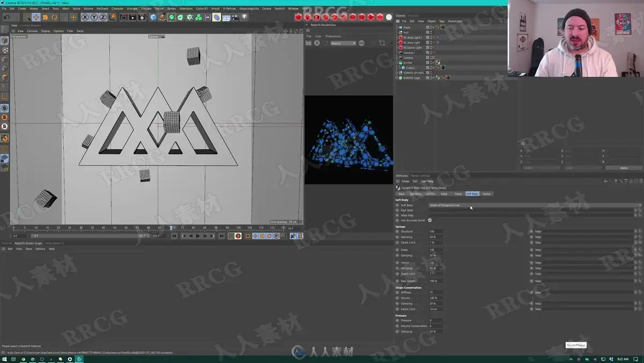The image size is (644, 363).
Task: Click the Attributes lock icon
Action: pyautogui.click(x=631, y=181)
